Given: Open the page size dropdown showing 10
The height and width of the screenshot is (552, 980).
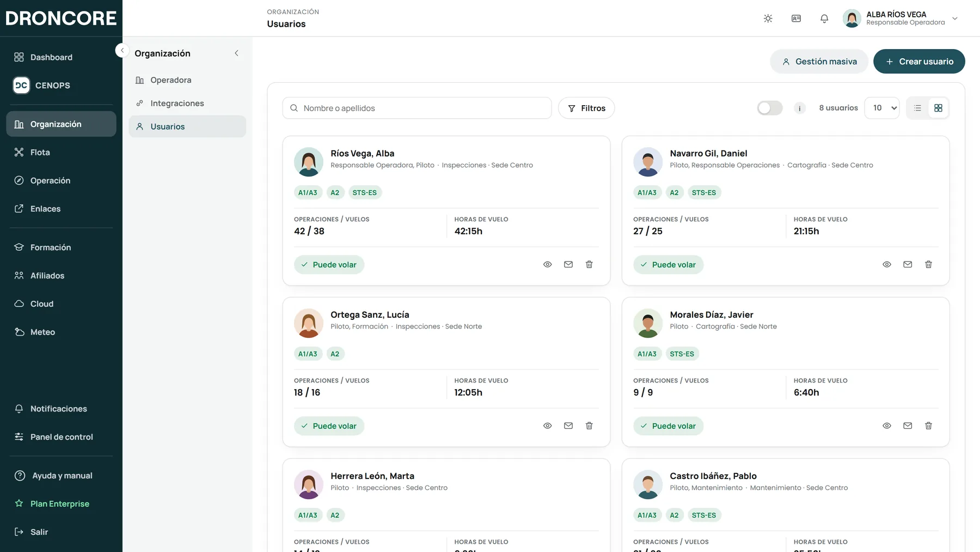Looking at the screenshot, I should tap(882, 108).
